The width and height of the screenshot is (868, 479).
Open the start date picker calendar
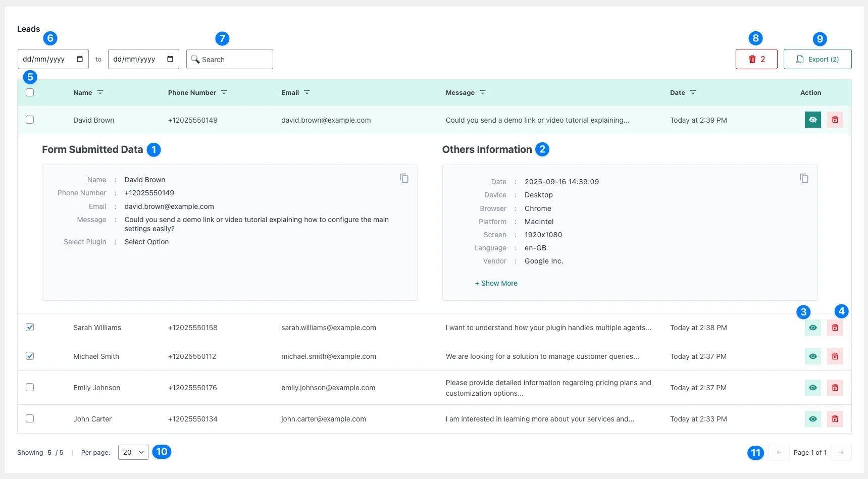coord(80,59)
